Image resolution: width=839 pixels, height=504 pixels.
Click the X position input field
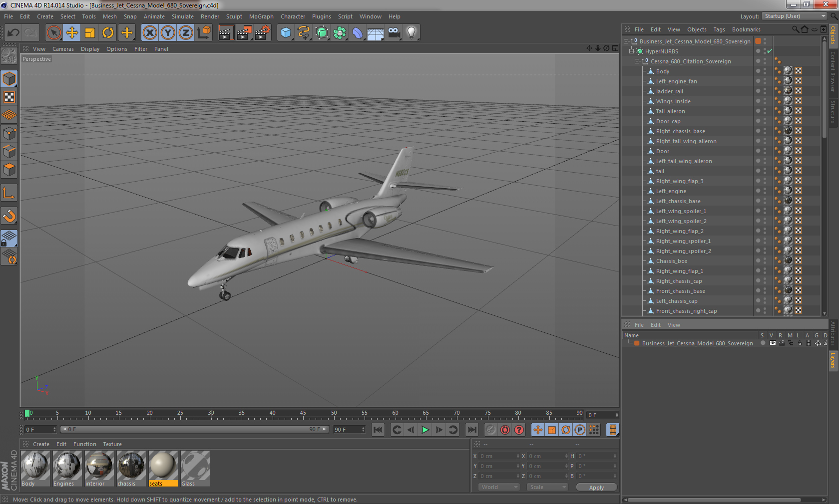click(499, 456)
